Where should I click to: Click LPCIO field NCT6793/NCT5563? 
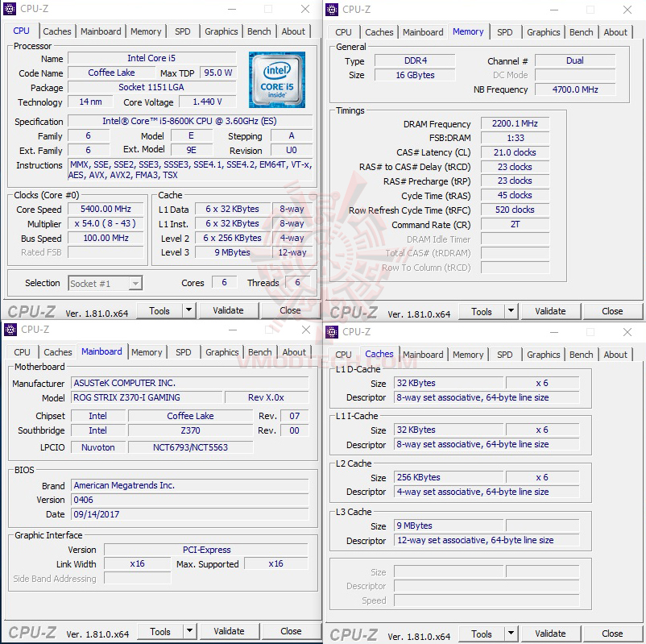tap(190, 447)
